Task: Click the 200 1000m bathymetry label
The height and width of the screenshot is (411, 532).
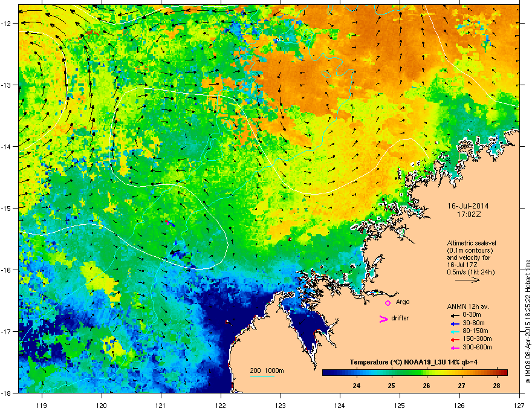Action: (x=267, y=371)
